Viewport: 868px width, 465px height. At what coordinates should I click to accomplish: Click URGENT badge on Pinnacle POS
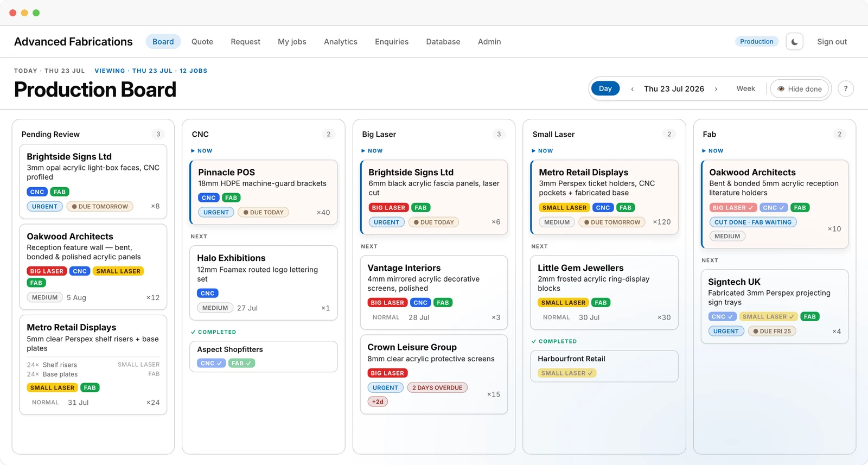tap(216, 213)
